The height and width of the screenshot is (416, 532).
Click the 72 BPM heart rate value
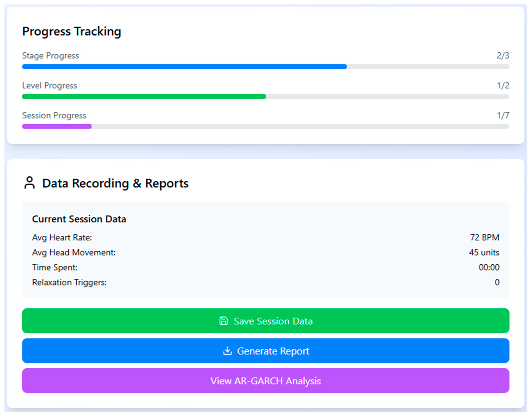tap(485, 237)
